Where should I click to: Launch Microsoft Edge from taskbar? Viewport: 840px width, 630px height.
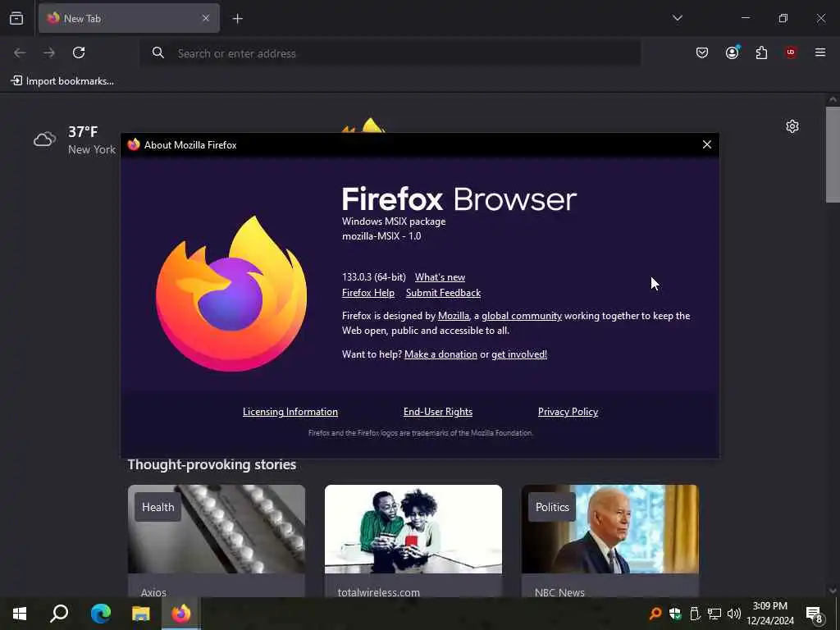click(100, 614)
